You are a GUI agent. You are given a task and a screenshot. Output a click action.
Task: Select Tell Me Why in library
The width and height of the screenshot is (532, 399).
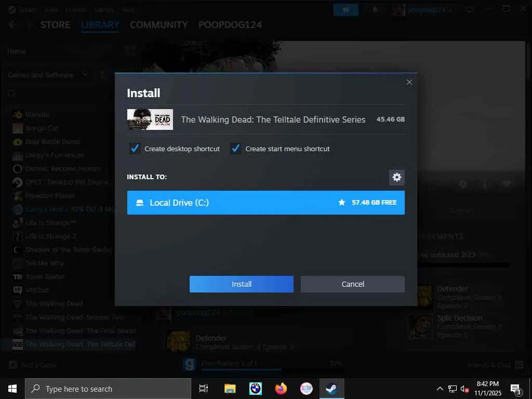point(45,263)
